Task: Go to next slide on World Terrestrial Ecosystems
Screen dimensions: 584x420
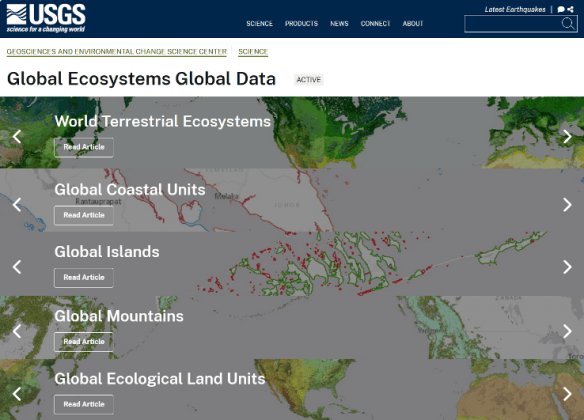Action: point(567,136)
